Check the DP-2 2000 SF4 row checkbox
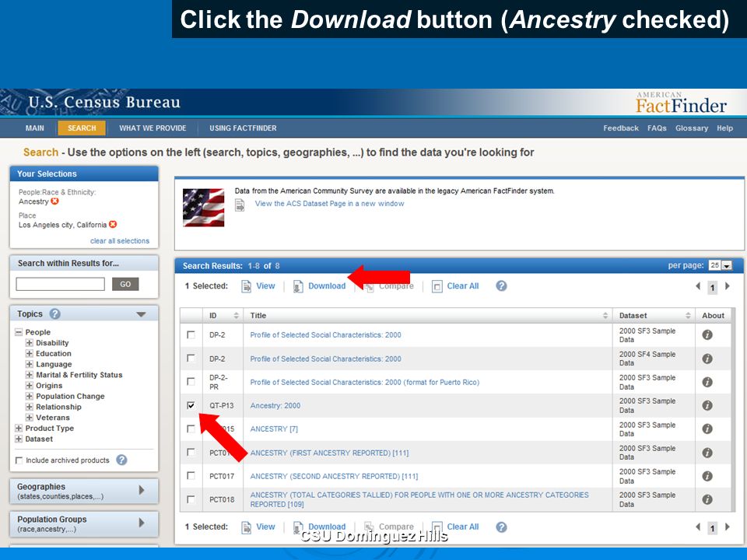Viewport: 747px width, 560px height. click(x=191, y=358)
